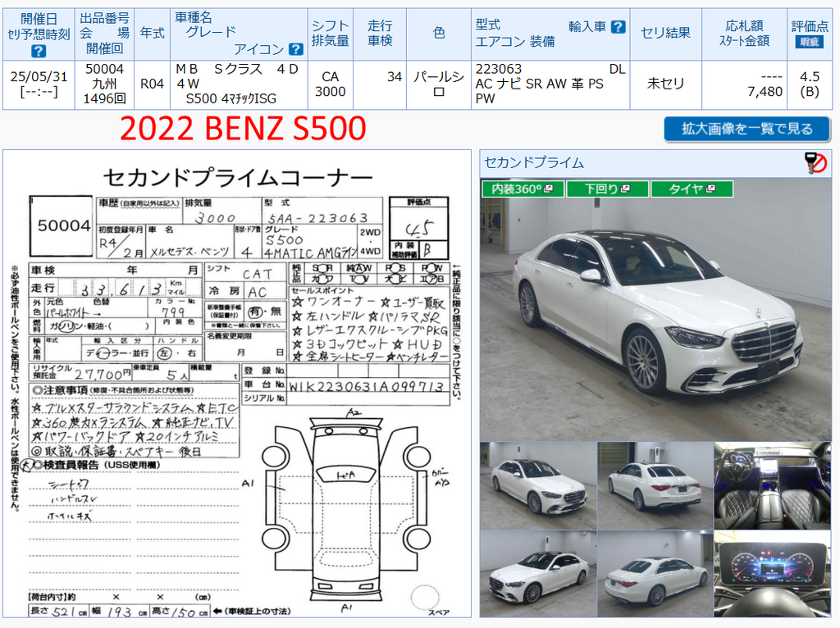
Task: Click the no-key icon in セカンドプライム header
Action: pyautogui.click(x=816, y=163)
